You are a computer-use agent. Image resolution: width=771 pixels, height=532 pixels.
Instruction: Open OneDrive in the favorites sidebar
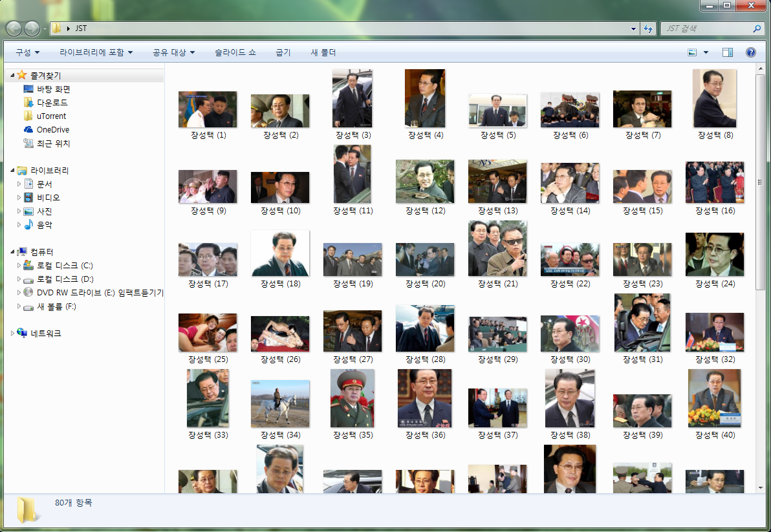pos(52,130)
